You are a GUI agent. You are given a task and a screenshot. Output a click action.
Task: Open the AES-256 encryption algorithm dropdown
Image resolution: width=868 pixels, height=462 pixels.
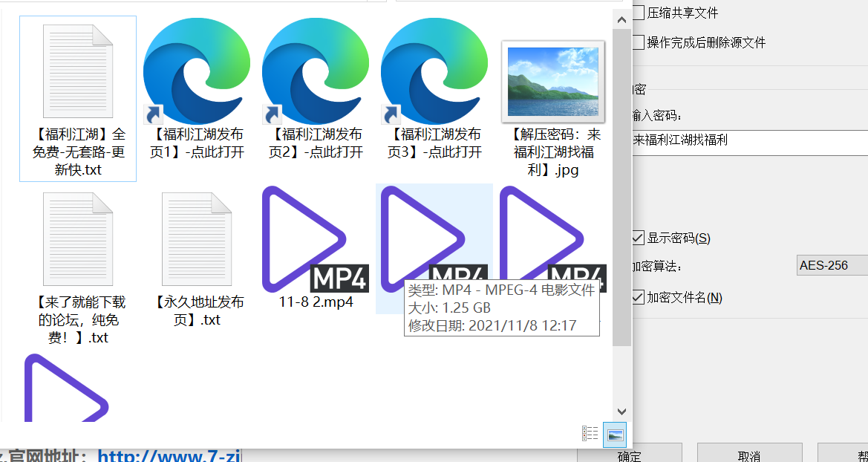click(x=831, y=265)
